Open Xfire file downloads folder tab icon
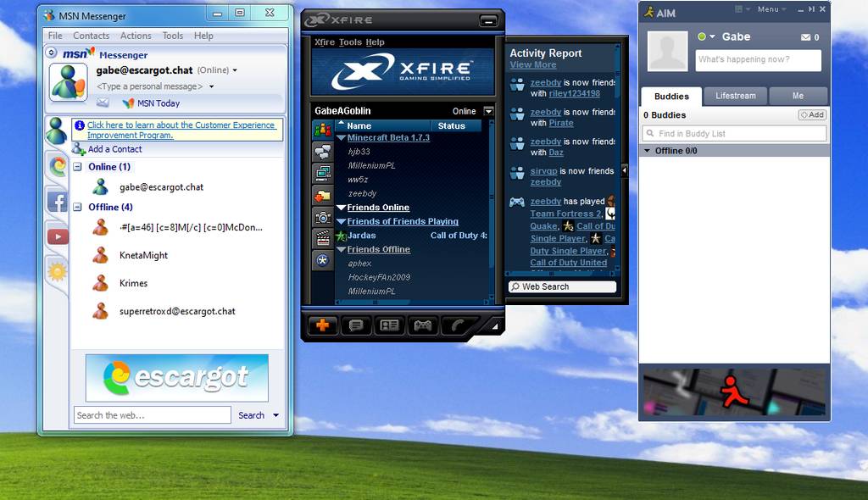Viewport: 868px width, 500px height. coord(323,196)
